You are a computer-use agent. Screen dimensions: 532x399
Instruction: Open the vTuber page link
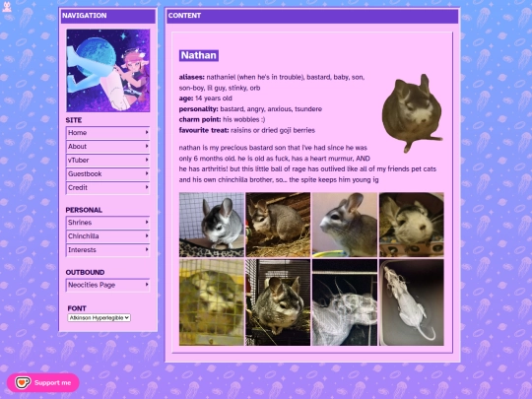pos(108,161)
